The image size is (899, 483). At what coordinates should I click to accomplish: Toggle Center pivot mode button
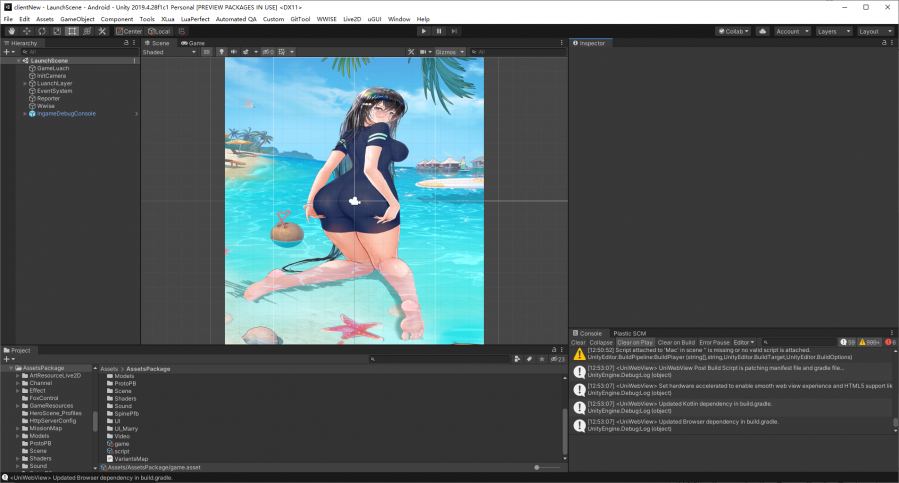click(129, 31)
